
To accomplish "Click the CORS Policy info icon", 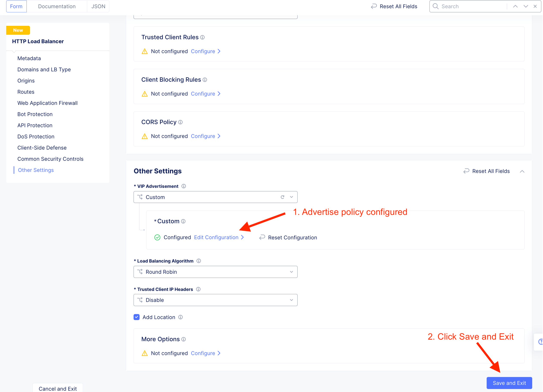I will click(181, 122).
